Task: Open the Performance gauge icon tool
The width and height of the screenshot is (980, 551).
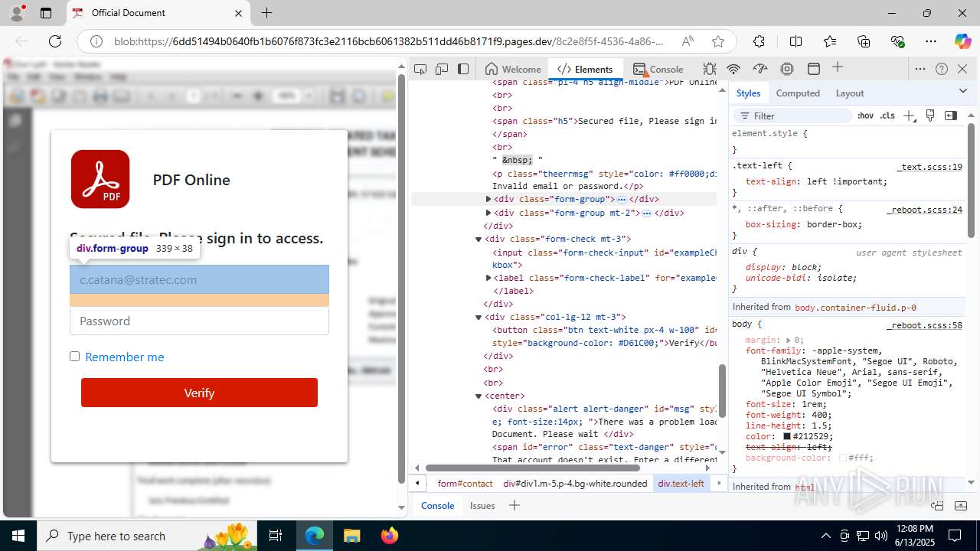Action: click(760, 69)
